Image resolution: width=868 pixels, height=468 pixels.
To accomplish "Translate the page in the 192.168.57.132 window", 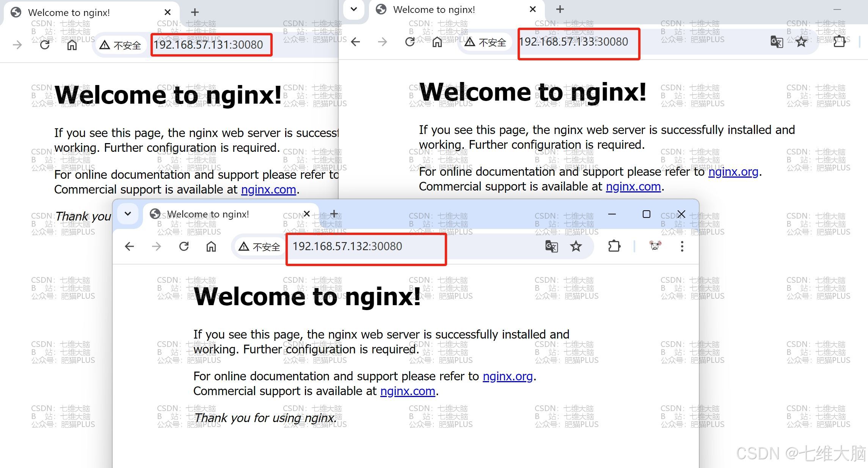I will point(551,246).
